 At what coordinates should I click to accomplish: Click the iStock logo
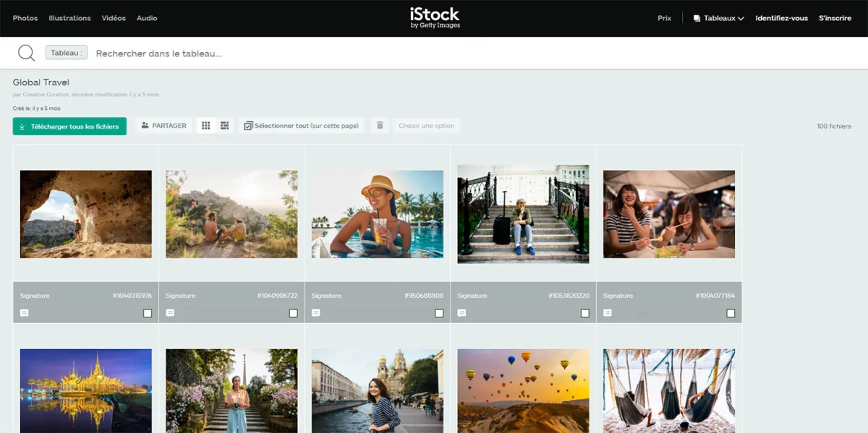[x=434, y=17]
